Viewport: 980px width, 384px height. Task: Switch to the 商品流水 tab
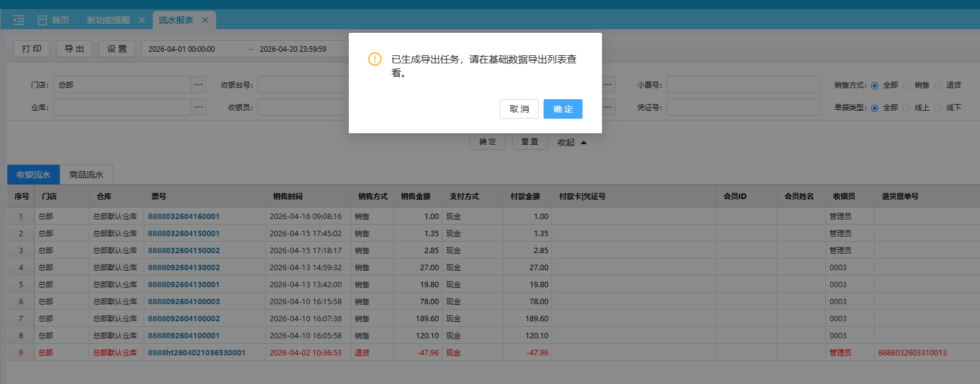click(86, 175)
